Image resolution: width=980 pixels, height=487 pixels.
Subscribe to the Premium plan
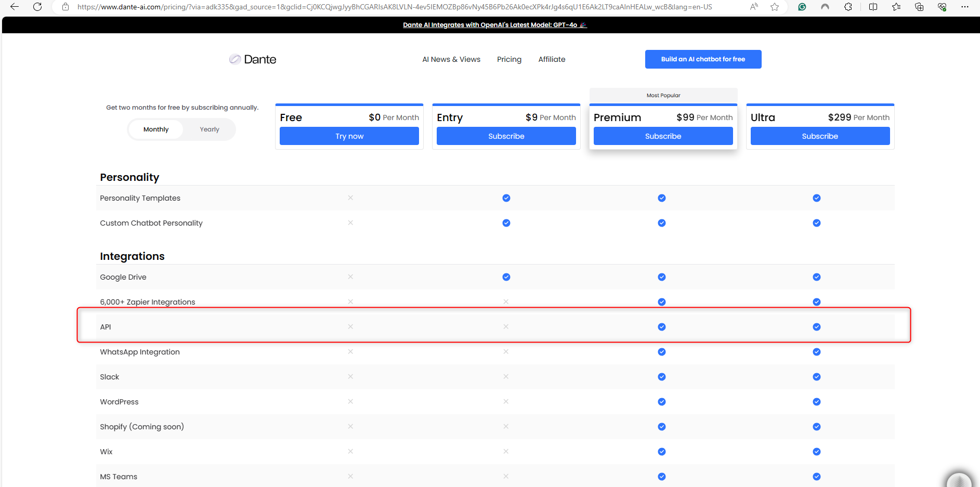tap(663, 136)
